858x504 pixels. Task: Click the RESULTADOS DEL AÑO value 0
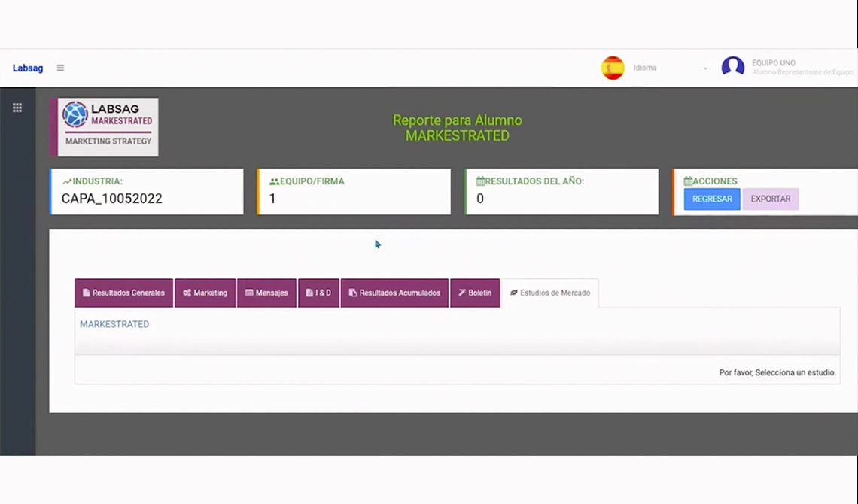[480, 199]
